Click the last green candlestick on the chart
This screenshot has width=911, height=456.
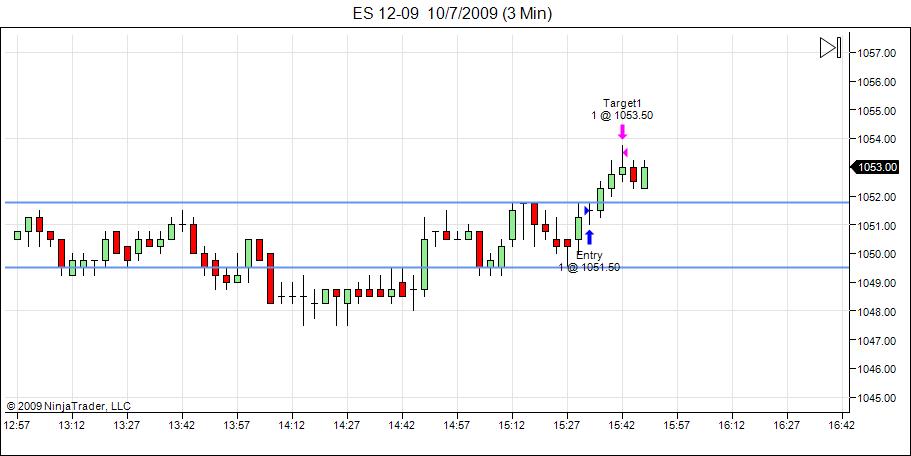(644, 177)
